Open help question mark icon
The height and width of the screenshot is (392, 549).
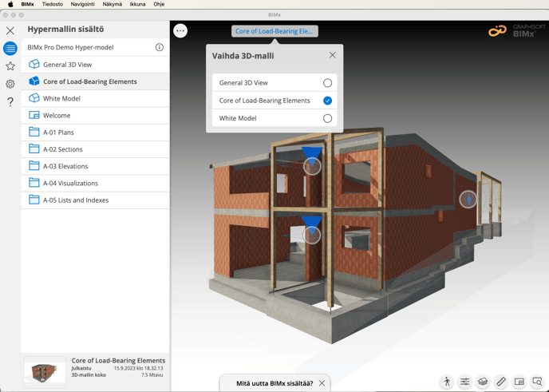pyautogui.click(x=10, y=101)
